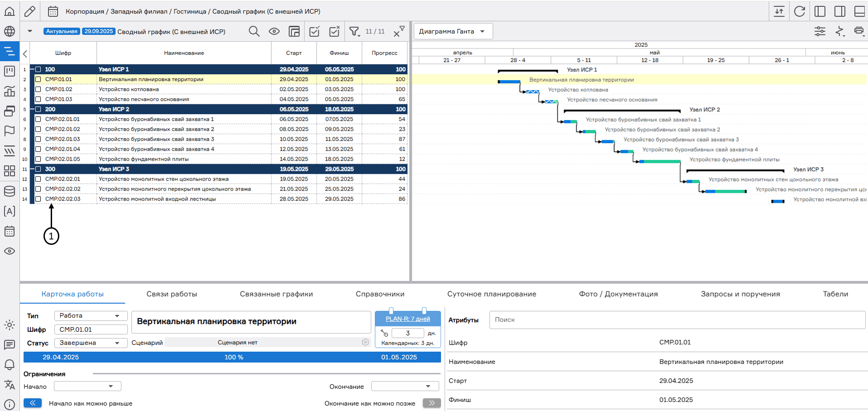Switch to the Связи работы tab
868x411 pixels.
click(x=172, y=294)
